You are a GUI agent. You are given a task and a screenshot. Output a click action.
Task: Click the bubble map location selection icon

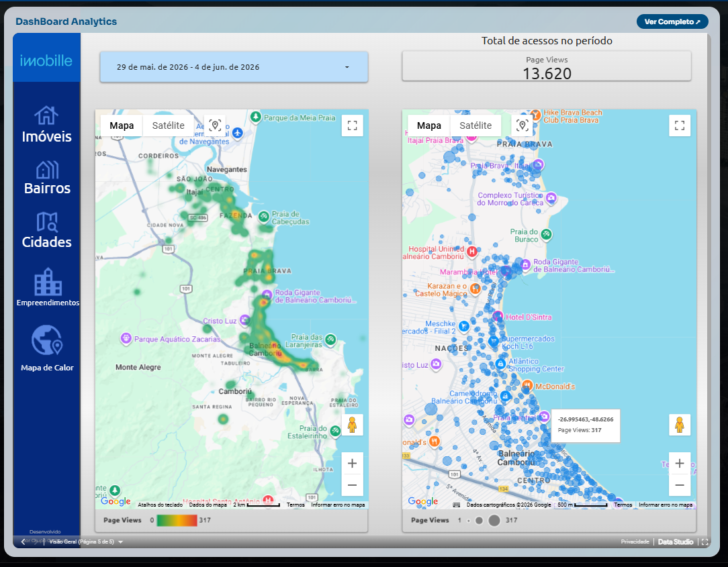pos(522,125)
